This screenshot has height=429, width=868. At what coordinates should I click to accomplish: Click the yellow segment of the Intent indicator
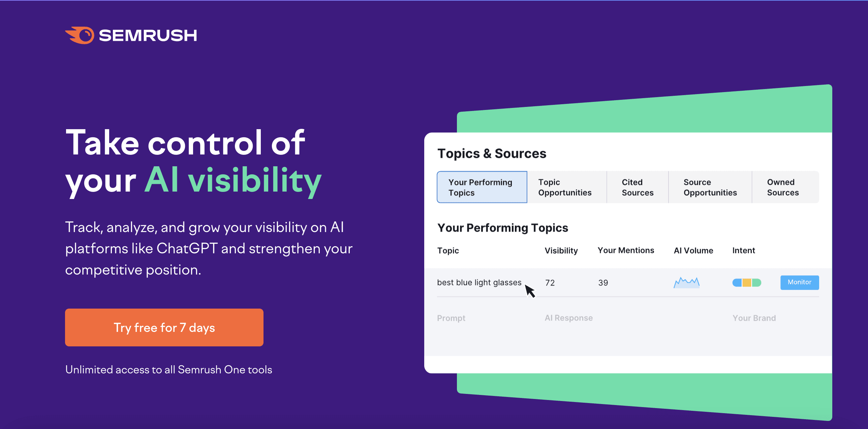[746, 283]
